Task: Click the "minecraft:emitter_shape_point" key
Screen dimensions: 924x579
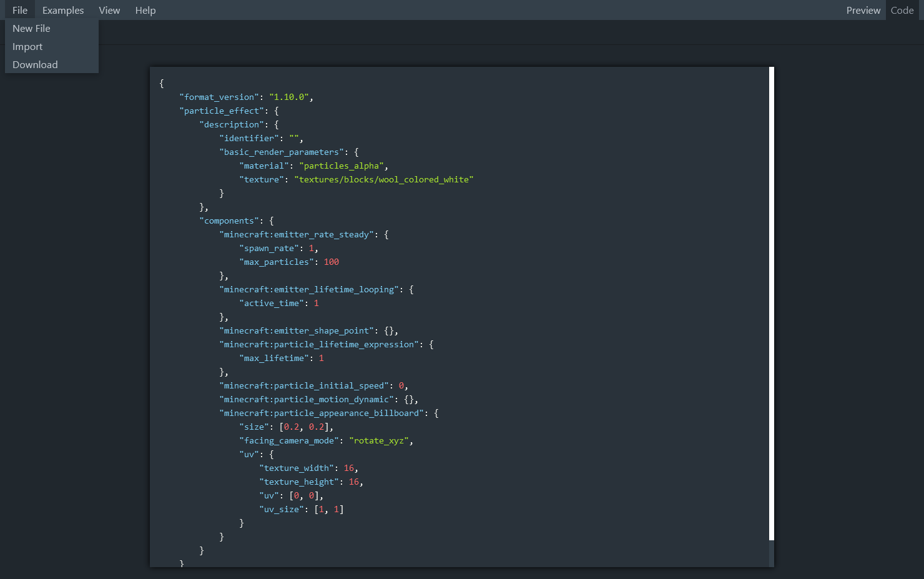Action: [297, 330]
